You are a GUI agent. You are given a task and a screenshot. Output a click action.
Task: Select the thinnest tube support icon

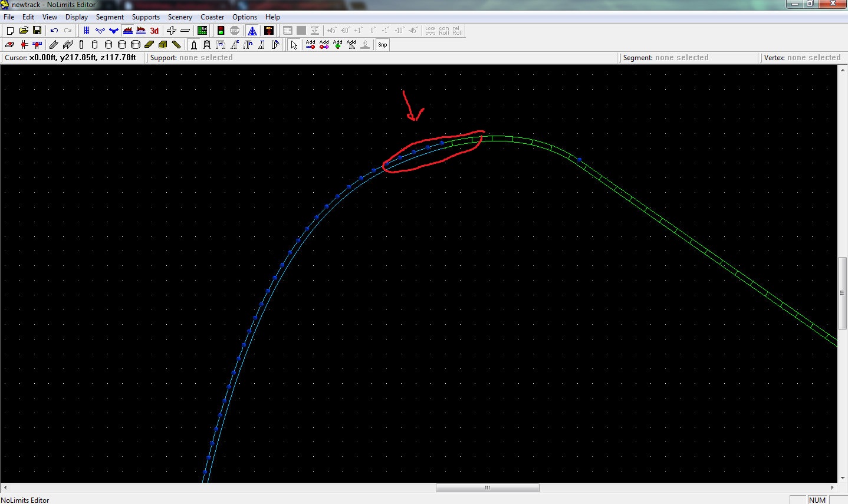coord(81,45)
